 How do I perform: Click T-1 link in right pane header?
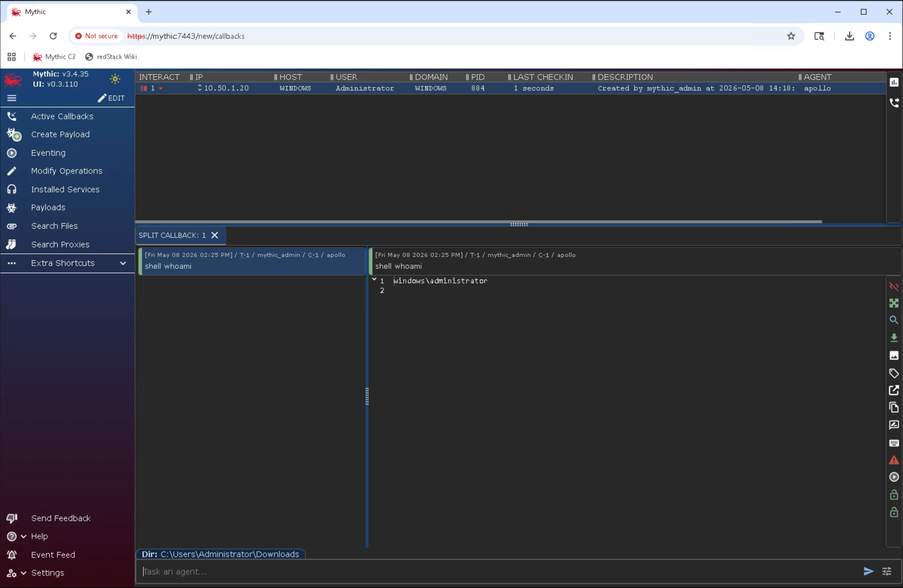(475, 255)
